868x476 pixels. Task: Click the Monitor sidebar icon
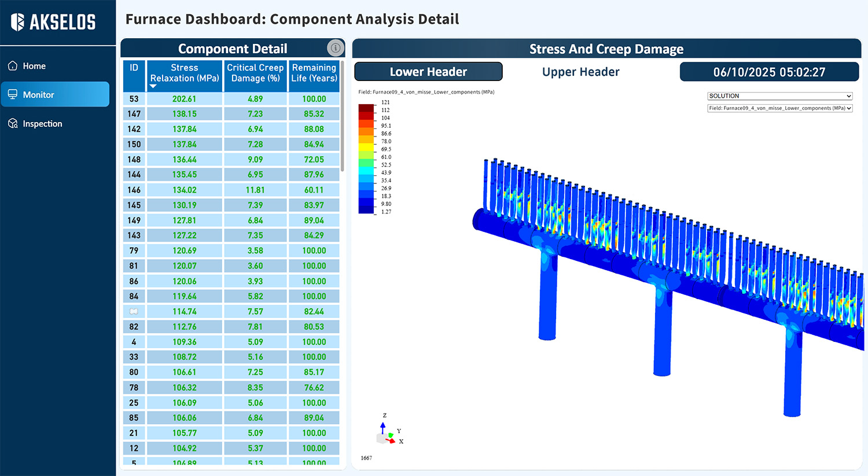click(13, 94)
